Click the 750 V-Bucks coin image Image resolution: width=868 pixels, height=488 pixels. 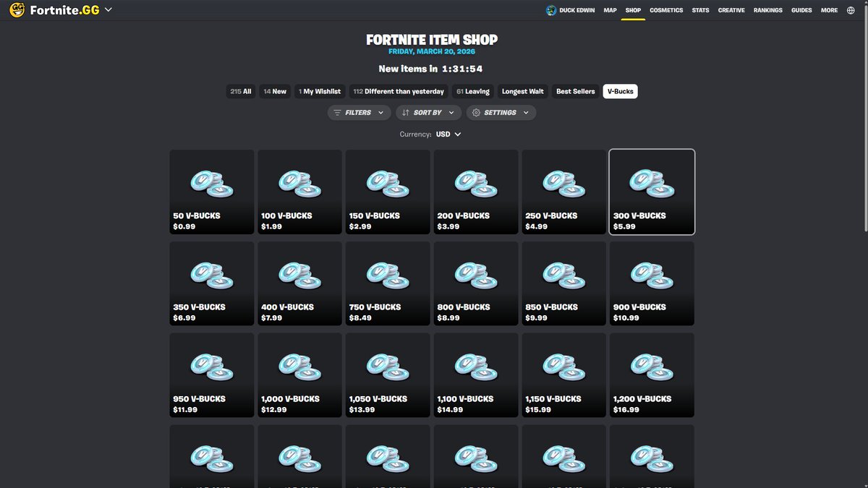(x=388, y=275)
